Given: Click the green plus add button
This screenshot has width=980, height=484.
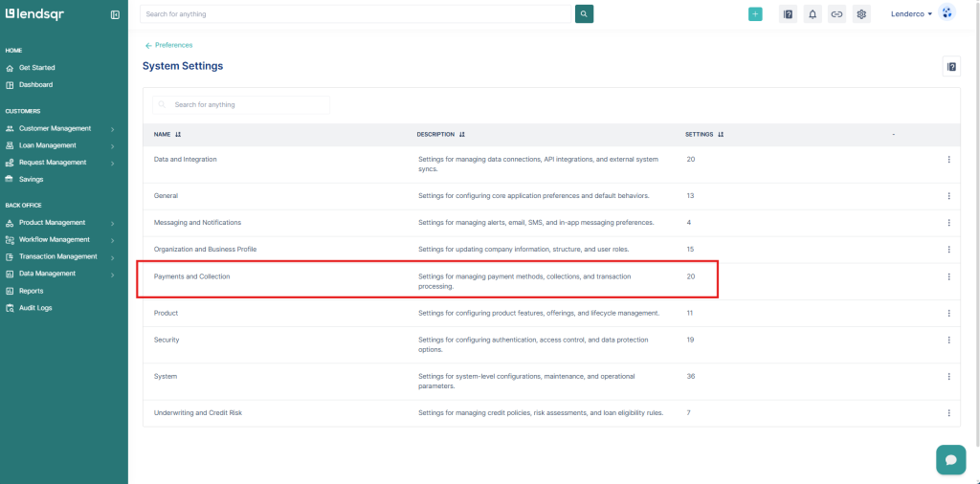Looking at the screenshot, I should pyautogui.click(x=755, y=14).
